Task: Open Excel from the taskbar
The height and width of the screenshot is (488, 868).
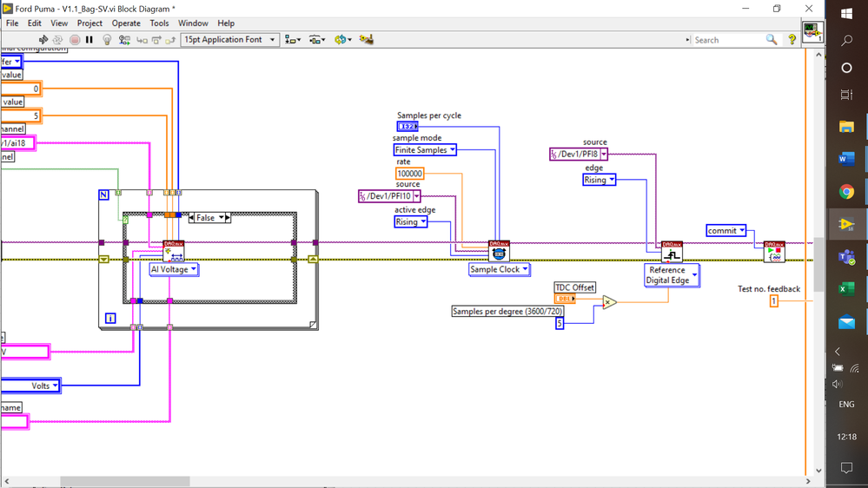Action: pyautogui.click(x=846, y=289)
